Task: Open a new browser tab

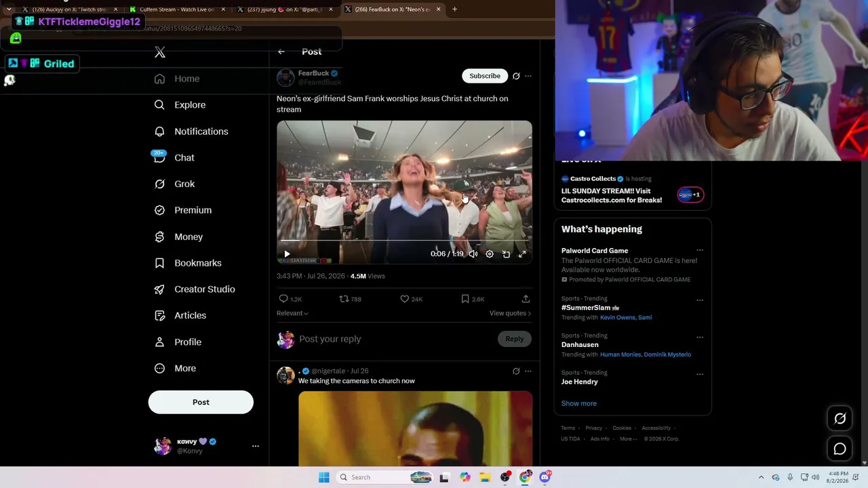Action: pyautogui.click(x=454, y=9)
